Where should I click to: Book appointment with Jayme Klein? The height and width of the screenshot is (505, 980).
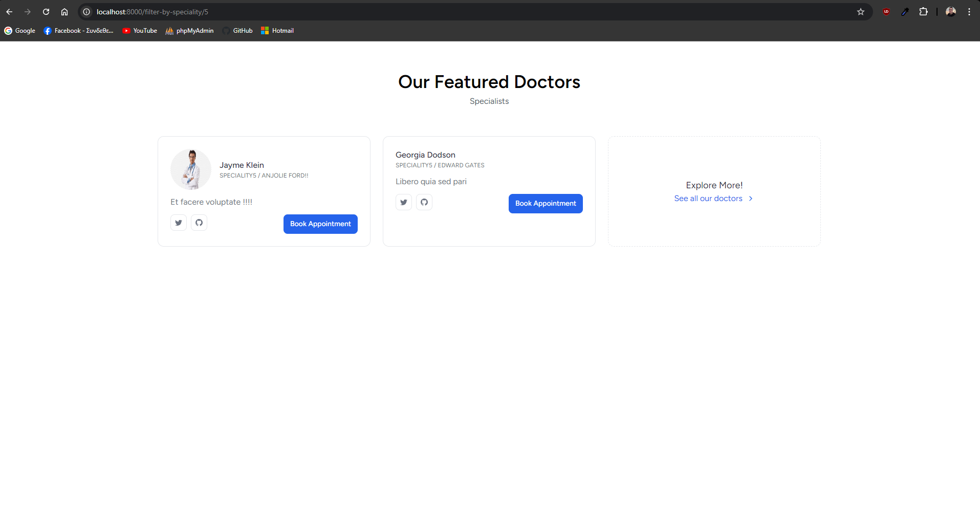pyautogui.click(x=320, y=224)
